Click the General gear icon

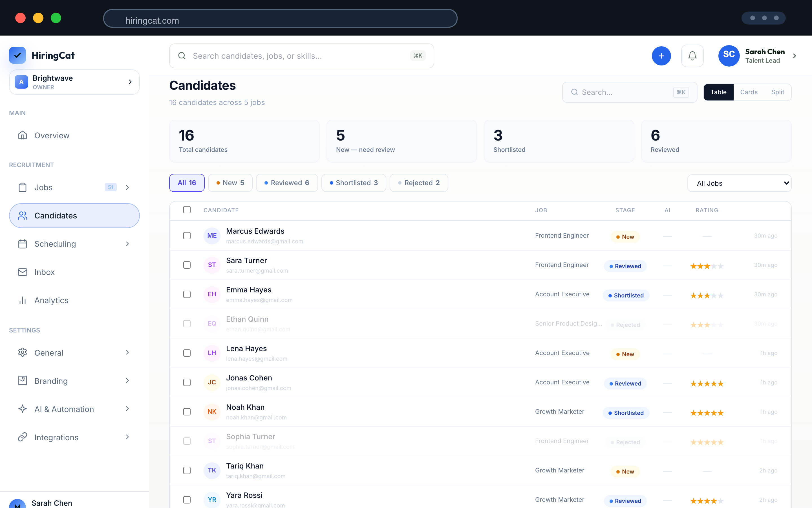click(23, 352)
